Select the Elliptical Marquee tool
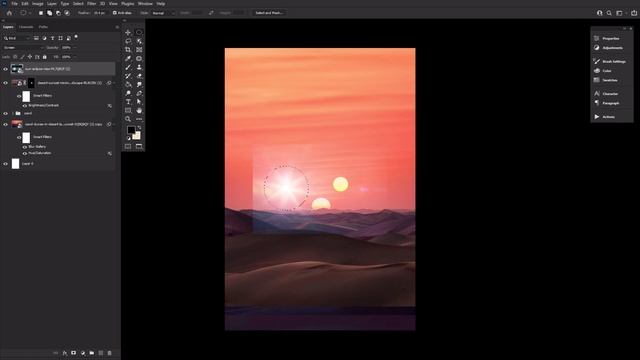The height and width of the screenshot is (360, 640). click(139, 32)
